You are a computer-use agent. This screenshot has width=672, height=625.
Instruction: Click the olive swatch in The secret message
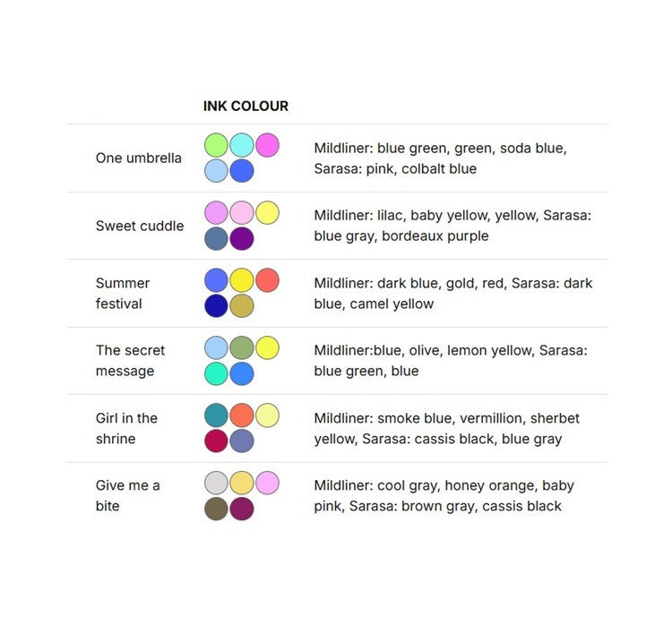tap(242, 347)
